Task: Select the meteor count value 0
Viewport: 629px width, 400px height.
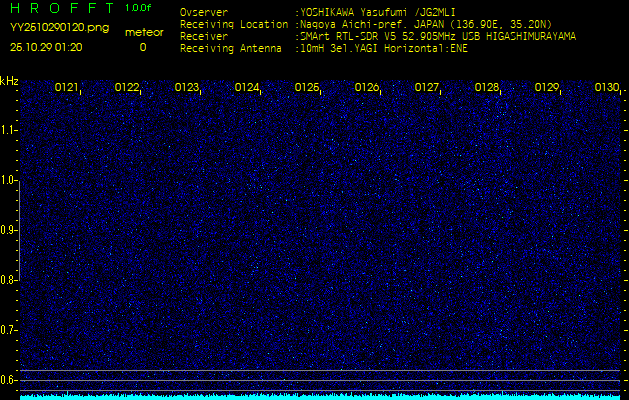Action: [x=142, y=47]
